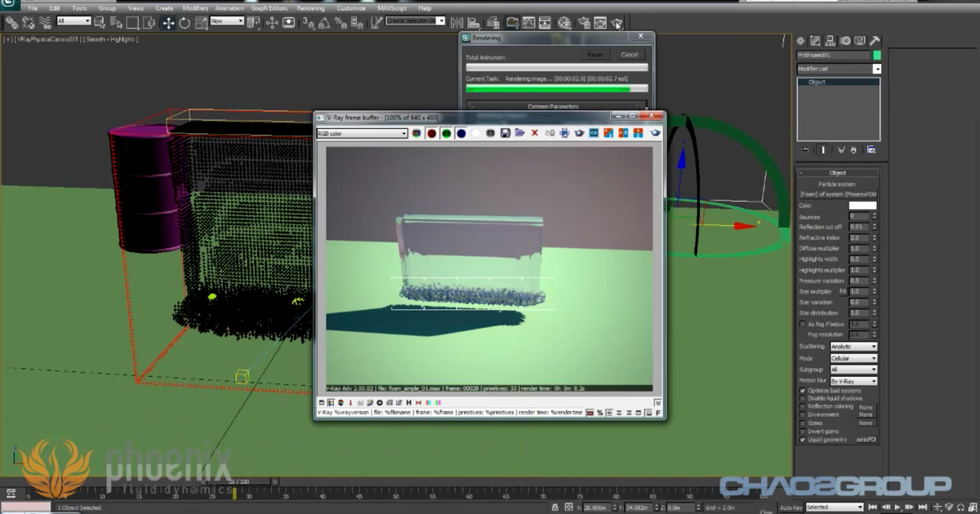This screenshot has height=514, width=980.
Task: Toggle Reflection coloring checkbox
Action: click(x=802, y=407)
